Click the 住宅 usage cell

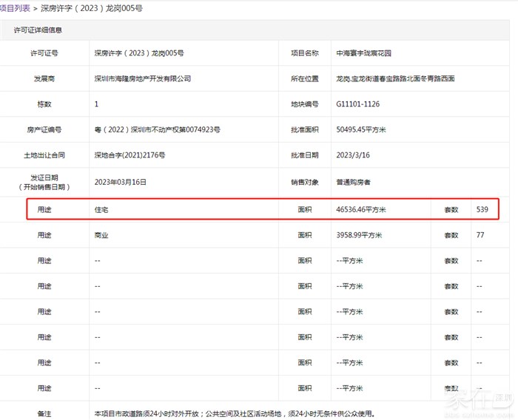(102, 210)
